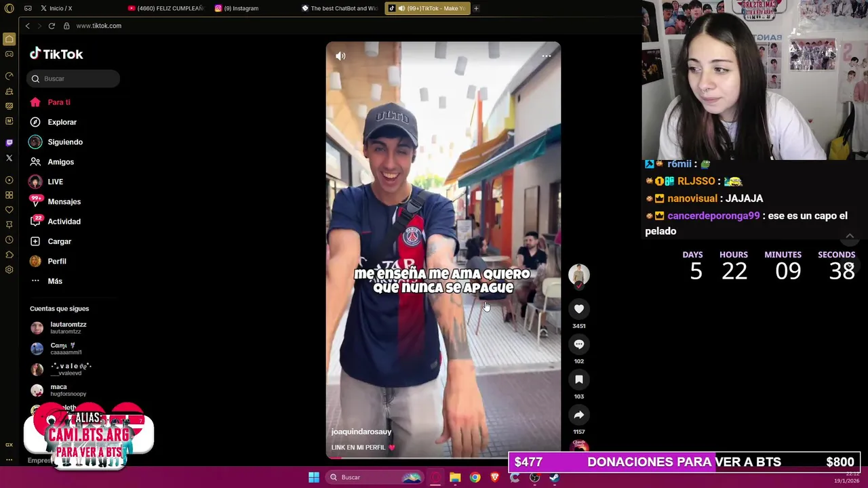Click the address bar www.tiktok.com
The image size is (868, 488).
point(99,26)
